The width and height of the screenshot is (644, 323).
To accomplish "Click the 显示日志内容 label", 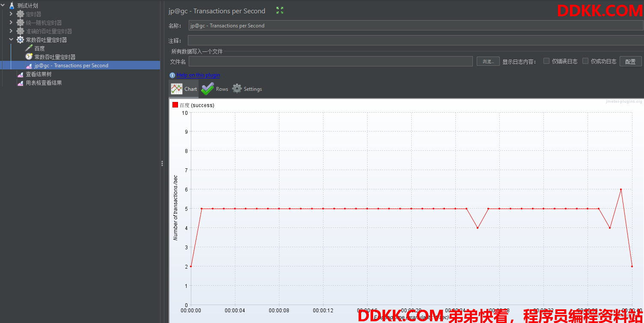I will click(x=519, y=61).
